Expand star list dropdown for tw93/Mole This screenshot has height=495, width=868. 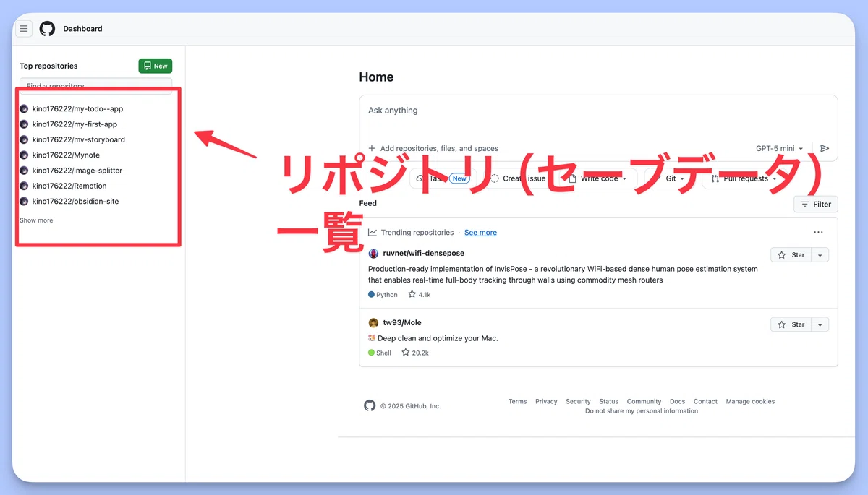(820, 325)
